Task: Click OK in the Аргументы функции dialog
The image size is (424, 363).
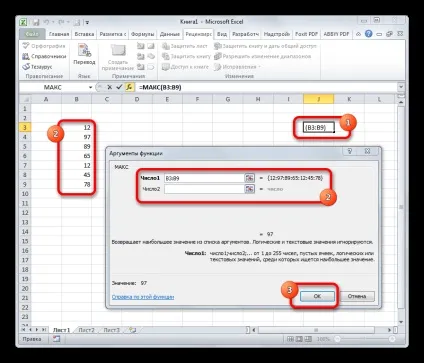Action: pos(317,296)
